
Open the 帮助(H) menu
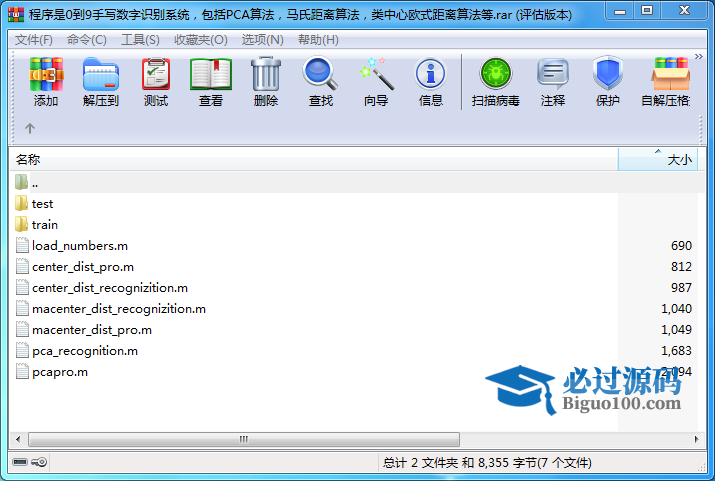point(318,40)
